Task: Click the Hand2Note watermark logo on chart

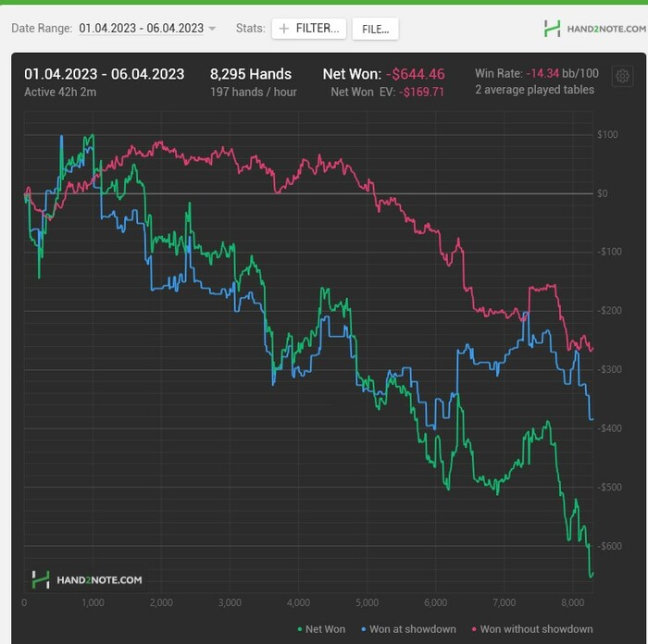Action: coord(87,579)
